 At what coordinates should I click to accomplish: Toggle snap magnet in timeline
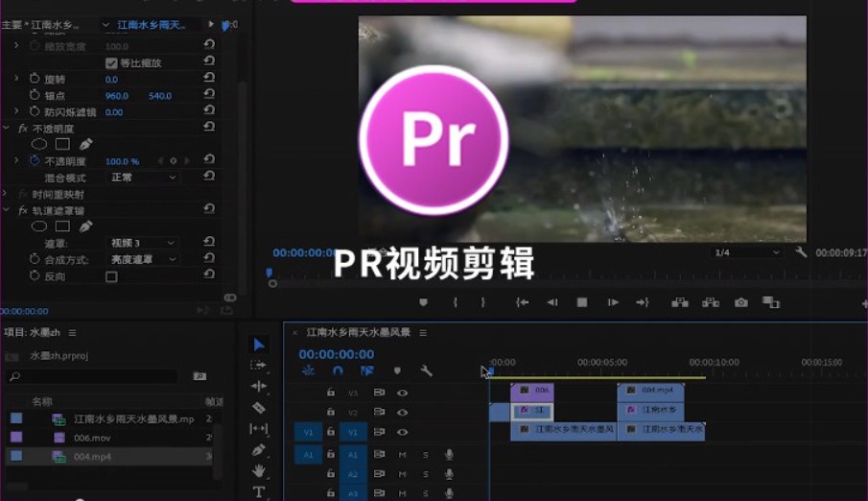(338, 370)
